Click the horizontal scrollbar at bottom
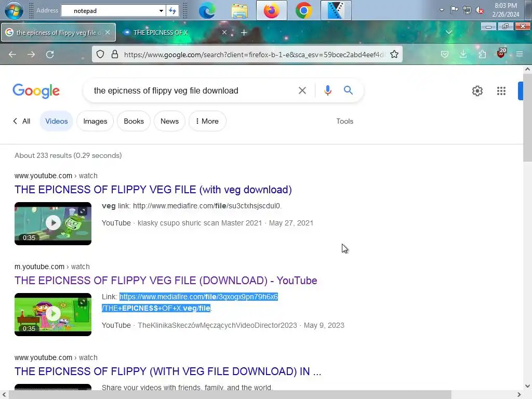The height and width of the screenshot is (399, 532). coord(231,395)
